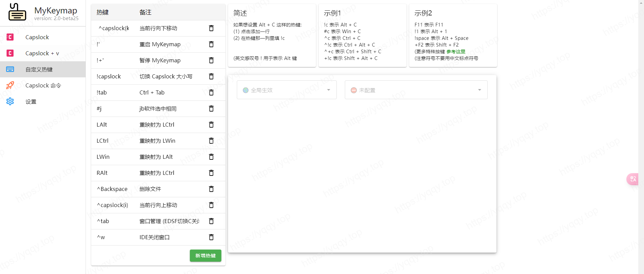This screenshot has width=644, height=274.
Task: Delete the ^Backspace 删除文件 hotkey
Action: (211, 189)
